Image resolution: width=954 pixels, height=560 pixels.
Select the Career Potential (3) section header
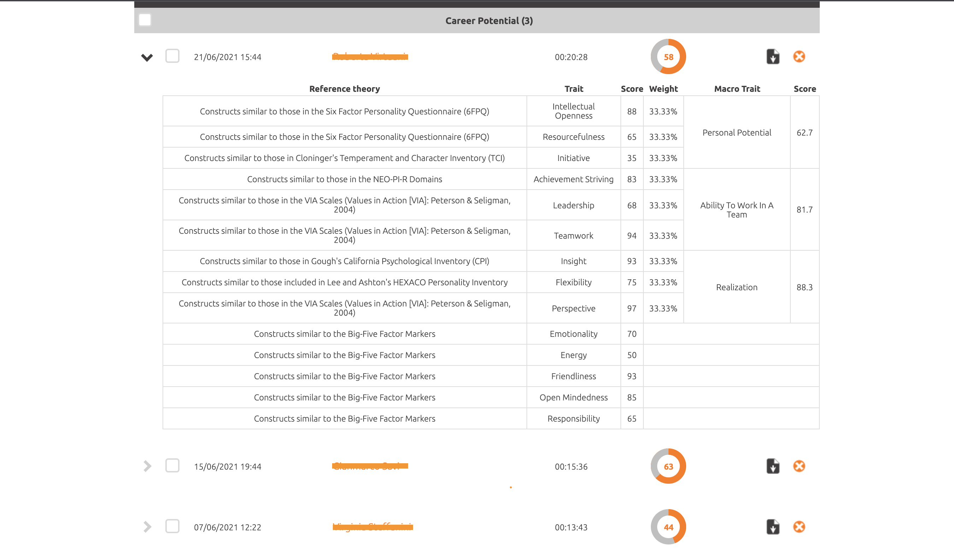pyautogui.click(x=489, y=21)
